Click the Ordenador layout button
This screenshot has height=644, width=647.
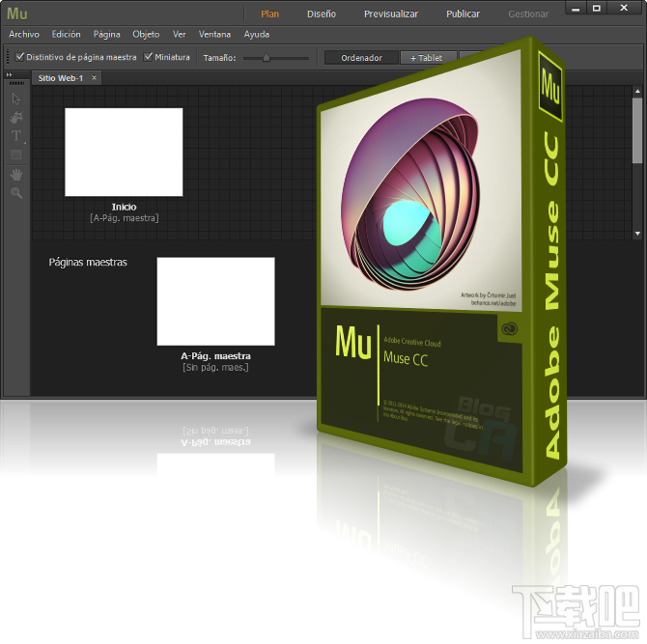361,58
